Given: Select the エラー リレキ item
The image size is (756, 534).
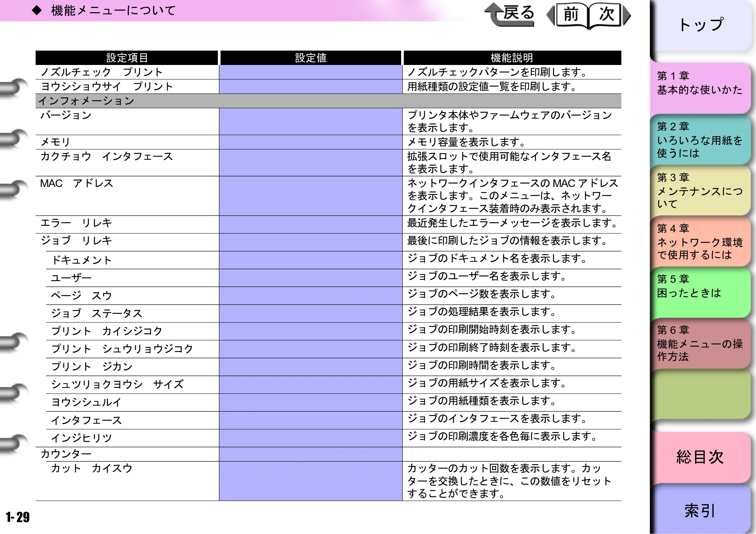Looking at the screenshot, I should (76, 223).
